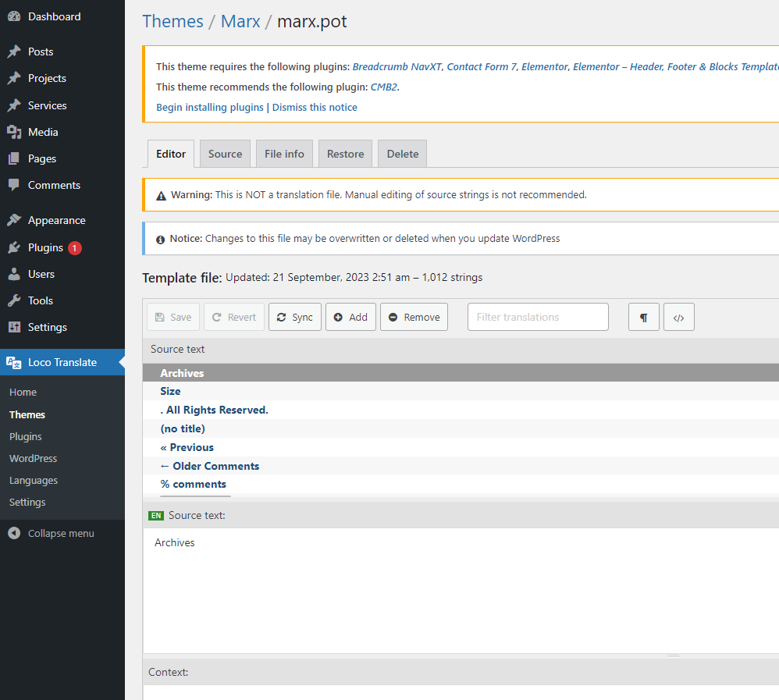
Task: Open the Tools menu item
Action: pos(40,300)
